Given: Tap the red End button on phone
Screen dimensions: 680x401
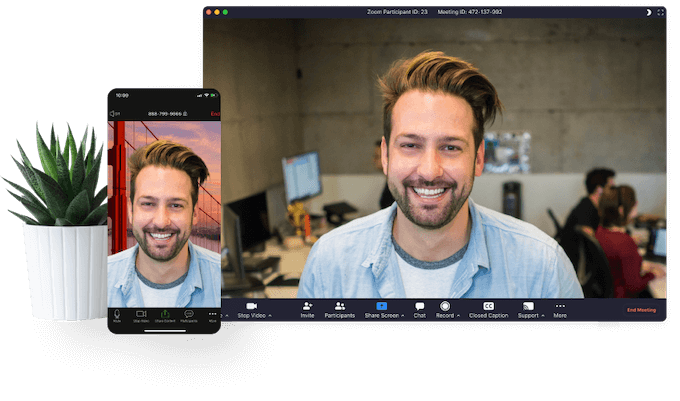Looking at the screenshot, I should [x=214, y=114].
